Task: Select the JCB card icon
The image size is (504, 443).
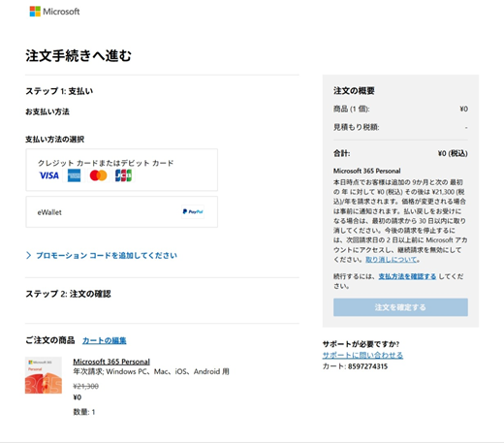Action: [x=123, y=175]
